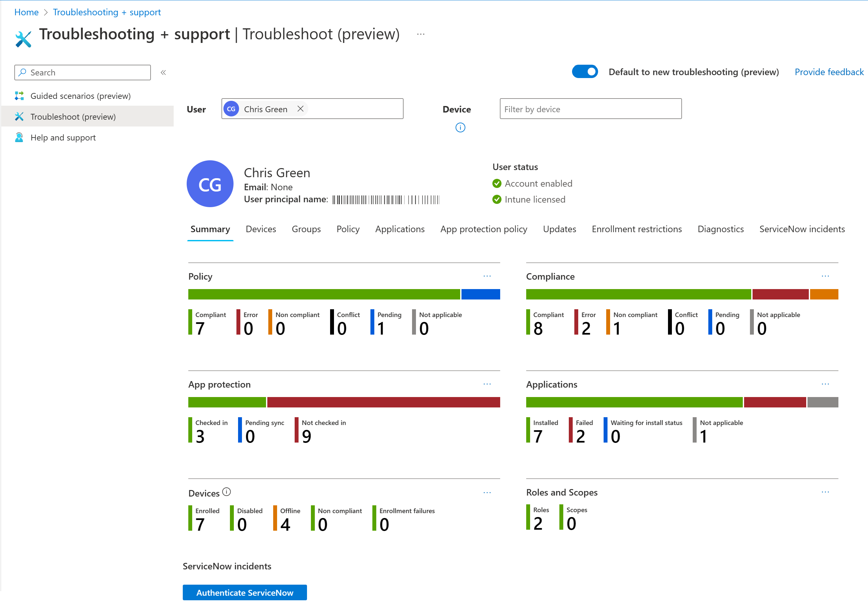Image resolution: width=868 pixels, height=611 pixels.
Task: Click the Policy compliance green bar slider
Action: [x=322, y=294]
